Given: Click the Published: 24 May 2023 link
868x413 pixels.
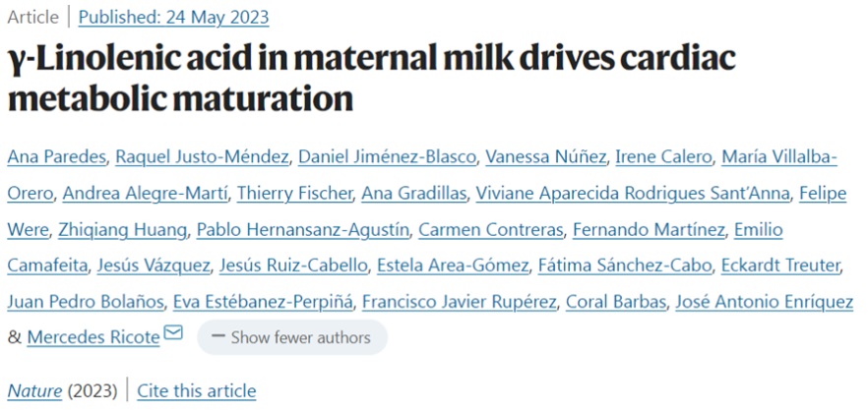Looking at the screenshot, I should click(x=173, y=17).
